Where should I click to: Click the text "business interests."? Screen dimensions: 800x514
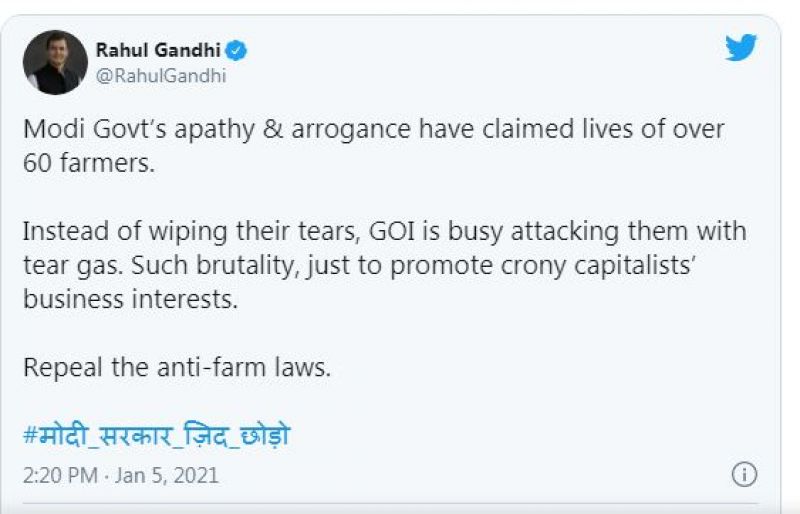coord(130,300)
